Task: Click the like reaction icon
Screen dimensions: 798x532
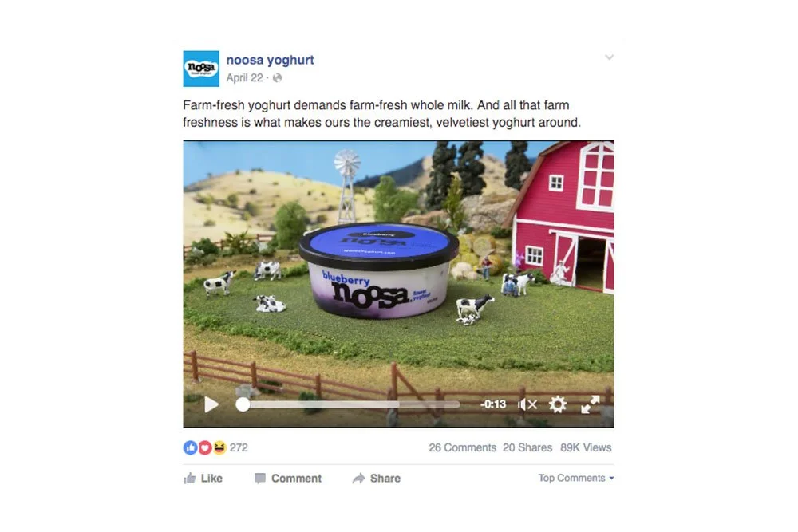Action: point(191,447)
